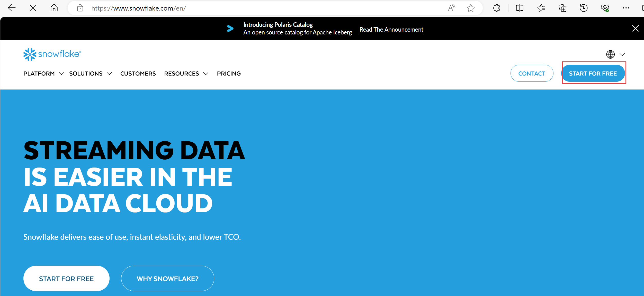Open the Customers page
Viewport: 644px width, 296px height.
138,73
